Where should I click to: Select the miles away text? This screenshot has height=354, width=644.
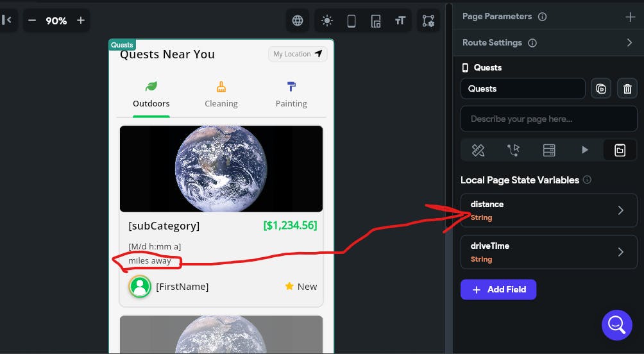click(x=149, y=261)
